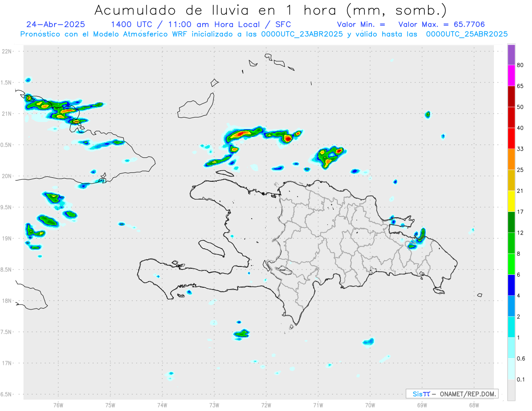Click the '1400 UTC / 11:00 am Hora Local / SFC' text
Viewport: 532px width, 411px height.
pos(201,24)
